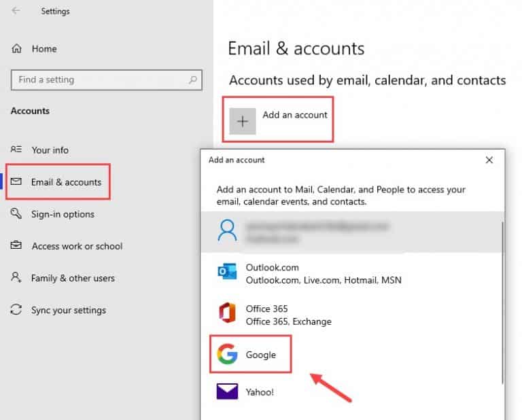Click the Email & accounts page heading
This screenshot has width=522, height=420.
(x=296, y=48)
